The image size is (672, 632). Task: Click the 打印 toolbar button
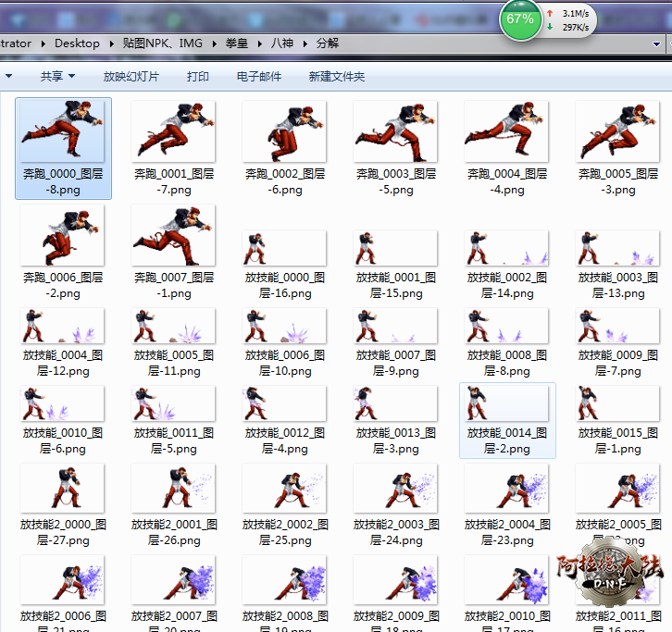(197, 77)
